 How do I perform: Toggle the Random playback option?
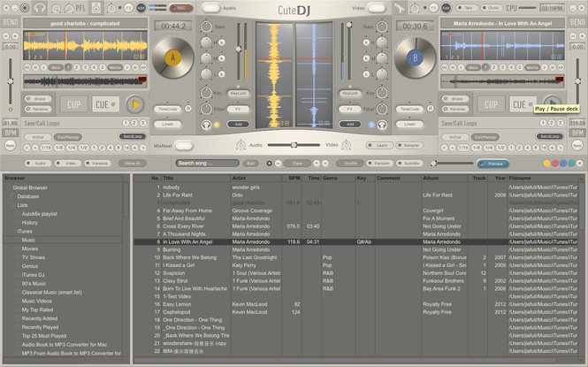tap(380, 164)
